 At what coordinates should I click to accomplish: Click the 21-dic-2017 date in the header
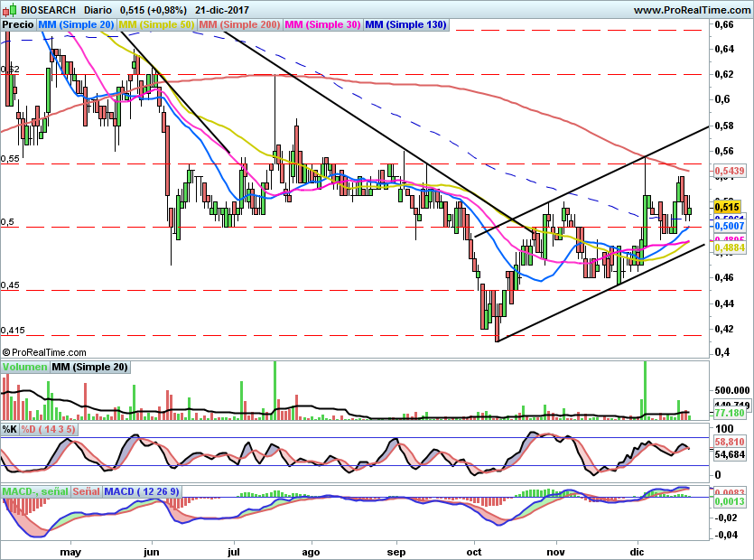(222, 10)
